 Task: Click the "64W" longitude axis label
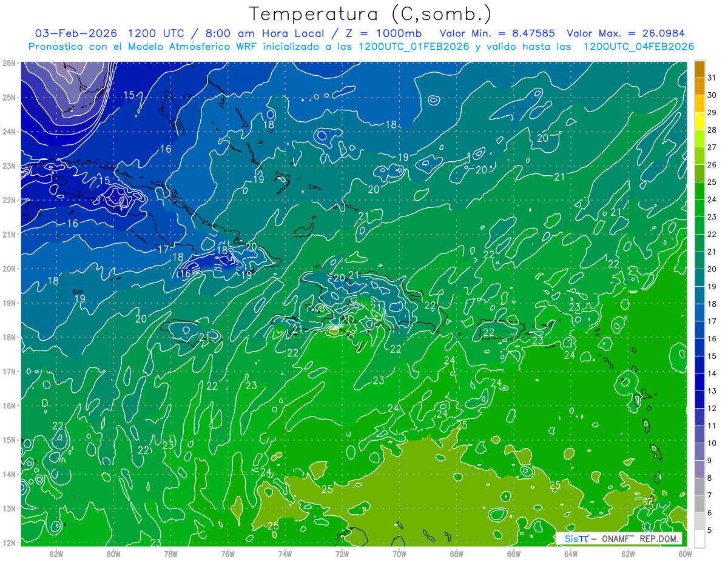click(570, 554)
